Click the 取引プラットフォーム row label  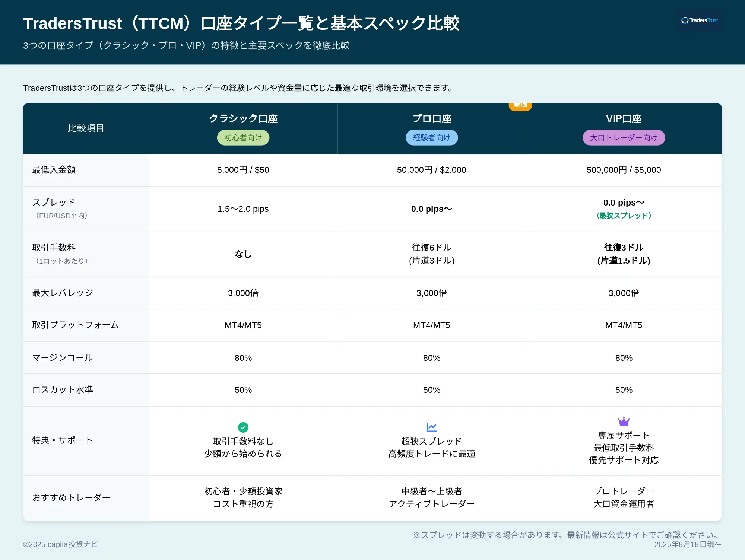[x=76, y=325]
